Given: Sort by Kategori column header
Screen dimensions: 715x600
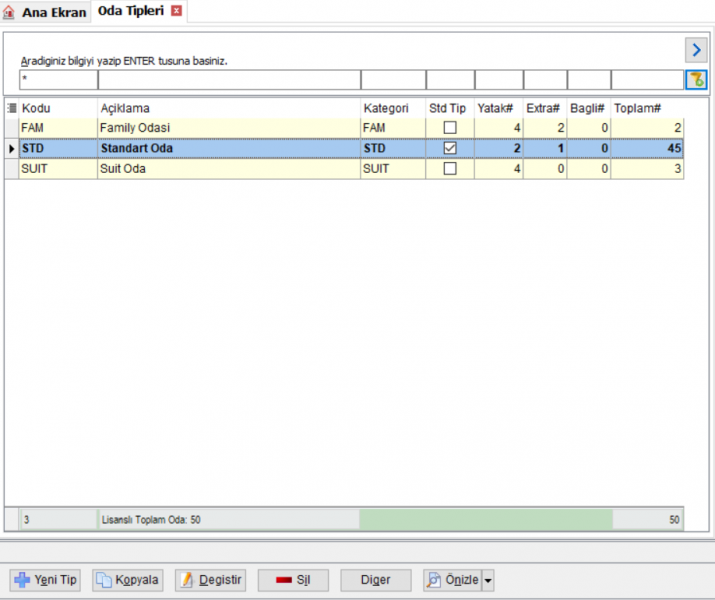Looking at the screenshot, I should (x=393, y=108).
